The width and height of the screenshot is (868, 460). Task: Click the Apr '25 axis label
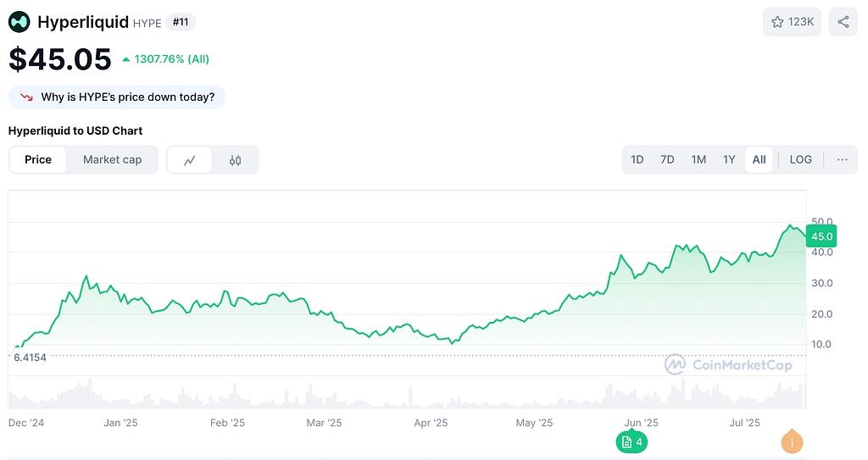pyautogui.click(x=431, y=423)
